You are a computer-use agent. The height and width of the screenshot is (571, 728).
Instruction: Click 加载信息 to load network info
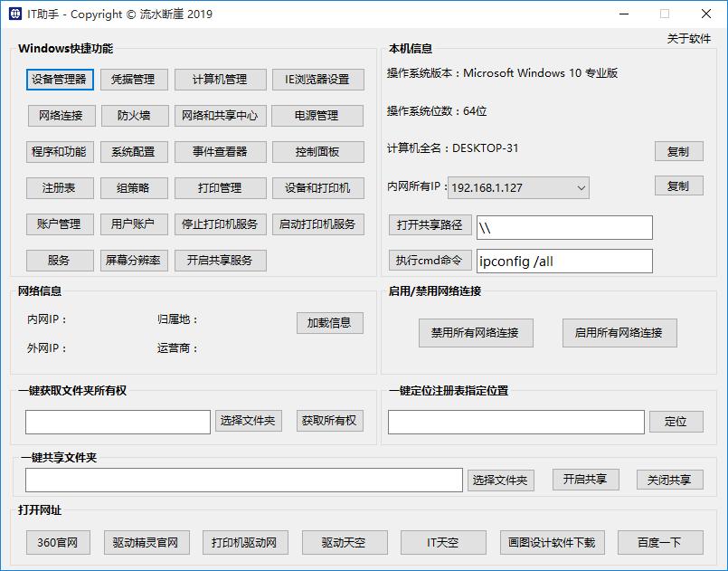[x=330, y=323]
